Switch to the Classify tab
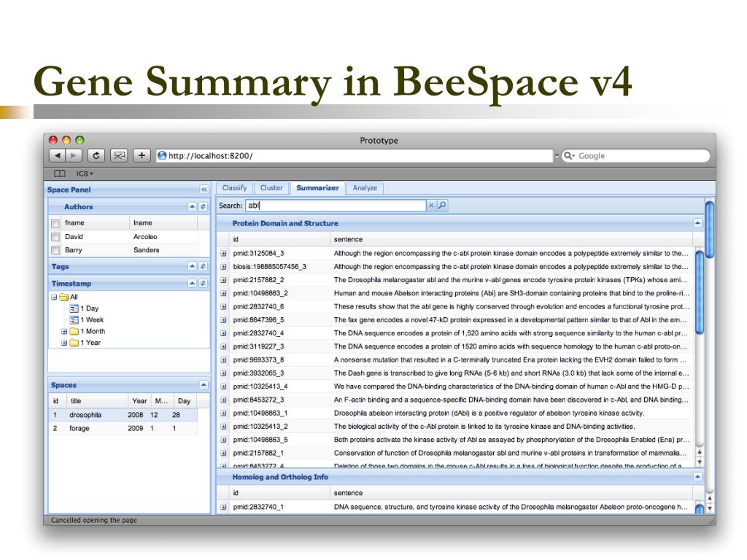 click(234, 188)
